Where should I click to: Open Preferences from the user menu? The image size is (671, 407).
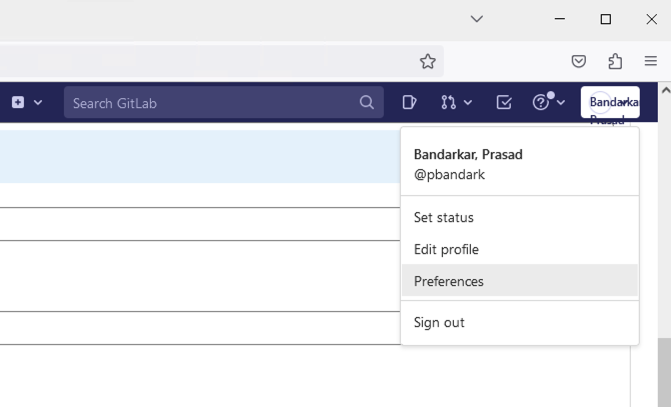[x=449, y=281]
